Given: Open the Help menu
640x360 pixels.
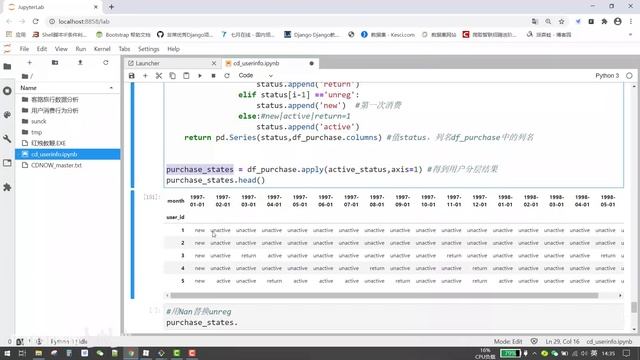Looking at the screenshot, I should pos(173,49).
